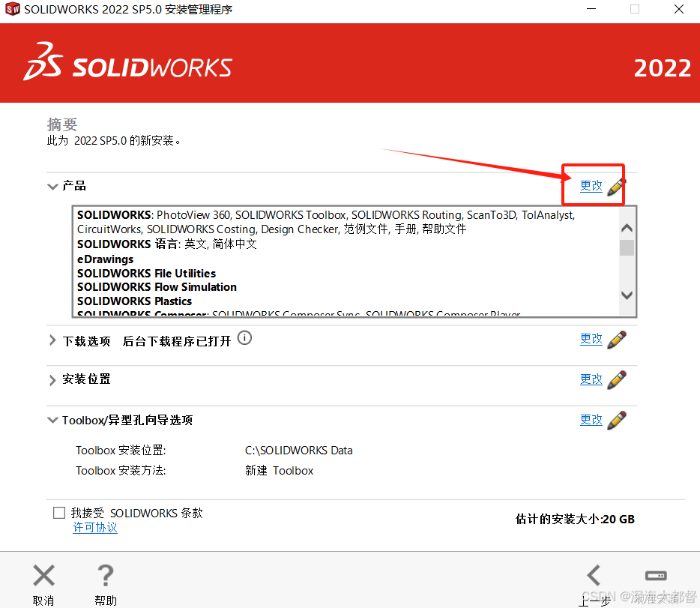Click the 下载选项 heading label
The height and width of the screenshot is (608, 700).
tap(86, 341)
